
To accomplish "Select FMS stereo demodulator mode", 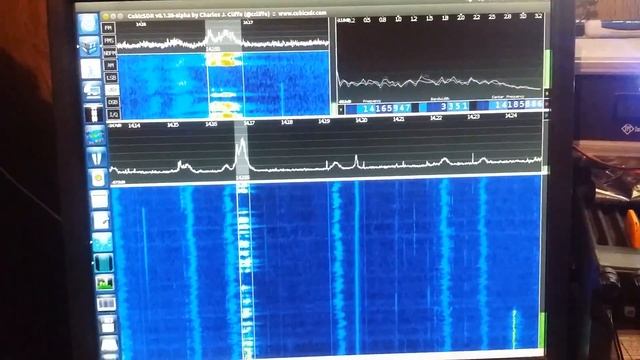I will coord(109,40).
